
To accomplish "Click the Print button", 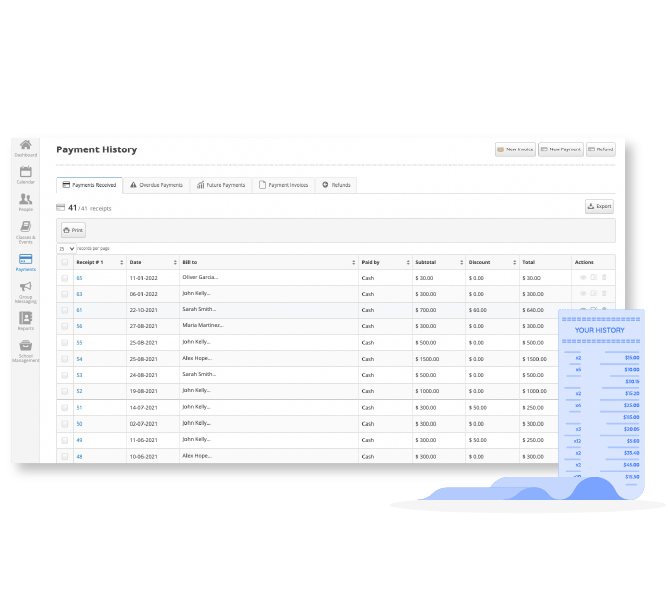I will pyautogui.click(x=73, y=230).
